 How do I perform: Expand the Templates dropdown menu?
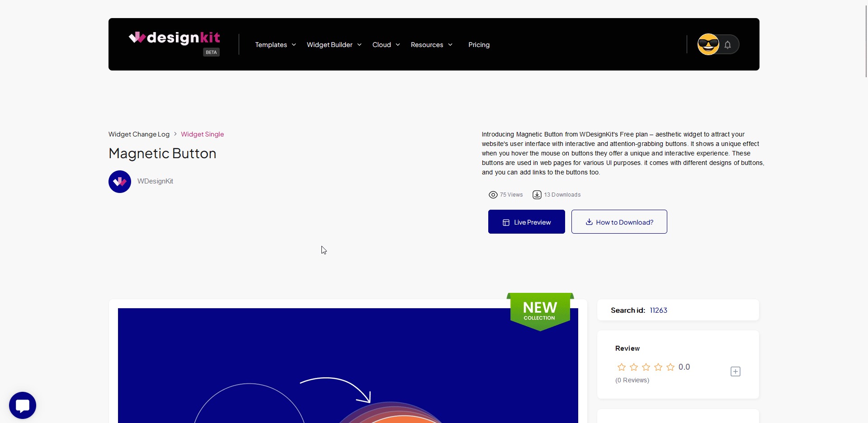(275, 45)
